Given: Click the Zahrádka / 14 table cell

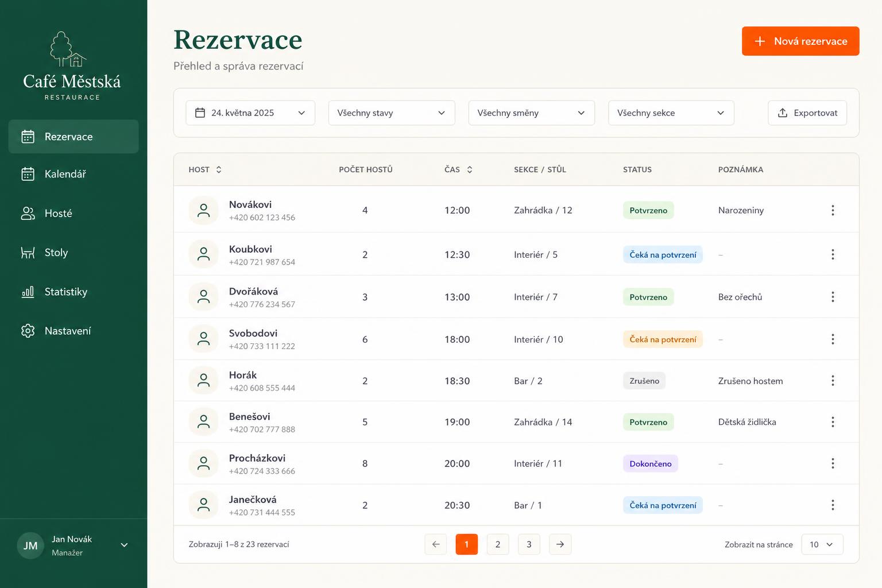Looking at the screenshot, I should pyautogui.click(x=543, y=422).
